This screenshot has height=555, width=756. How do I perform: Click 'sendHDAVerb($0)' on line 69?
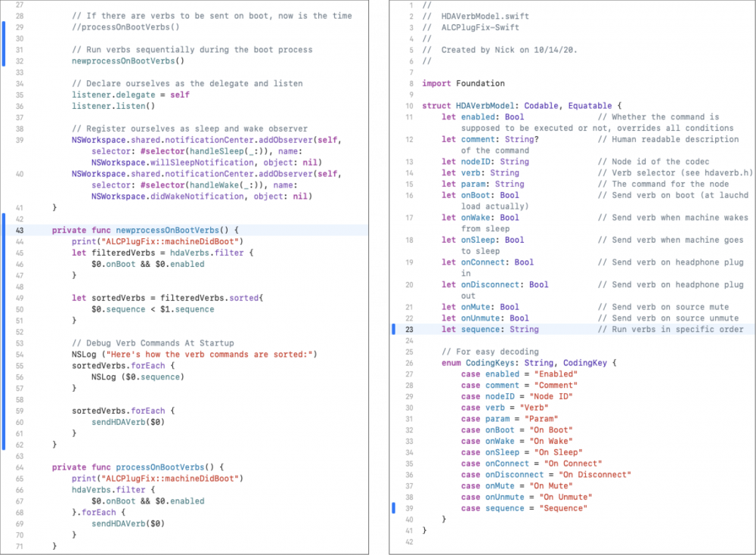[x=129, y=524]
